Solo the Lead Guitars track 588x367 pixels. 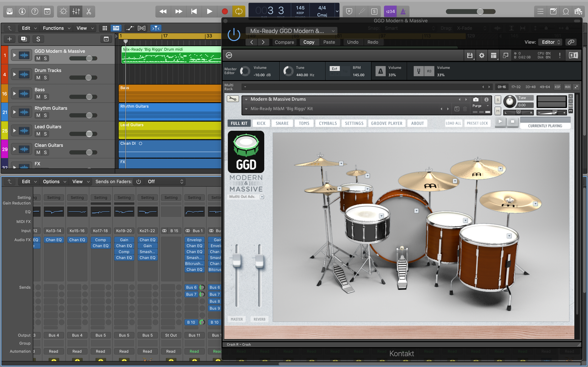[x=45, y=134]
